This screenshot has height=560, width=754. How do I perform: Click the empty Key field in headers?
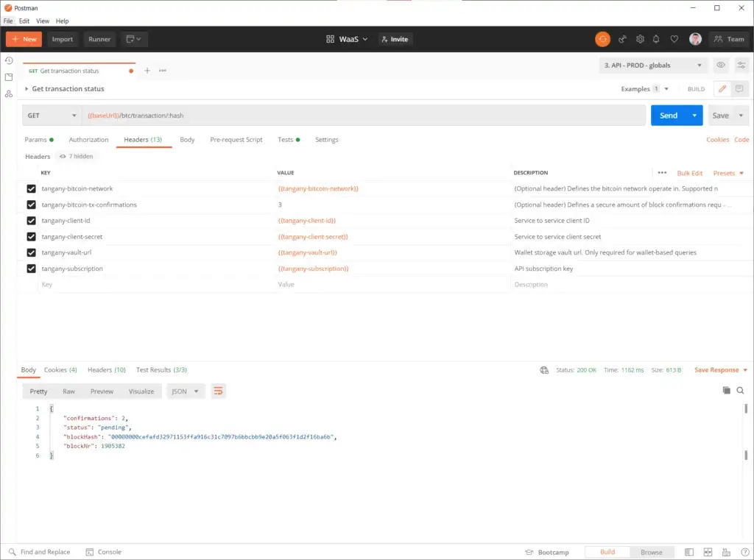tap(155, 285)
